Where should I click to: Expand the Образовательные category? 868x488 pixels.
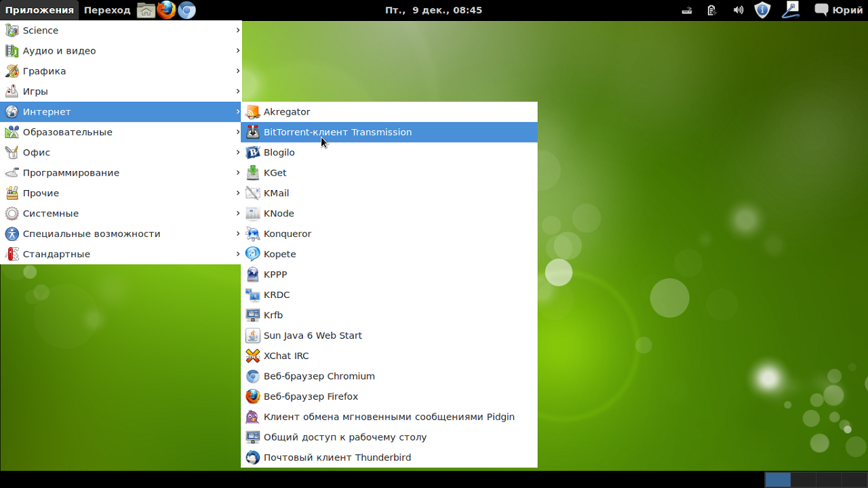click(121, 132)
